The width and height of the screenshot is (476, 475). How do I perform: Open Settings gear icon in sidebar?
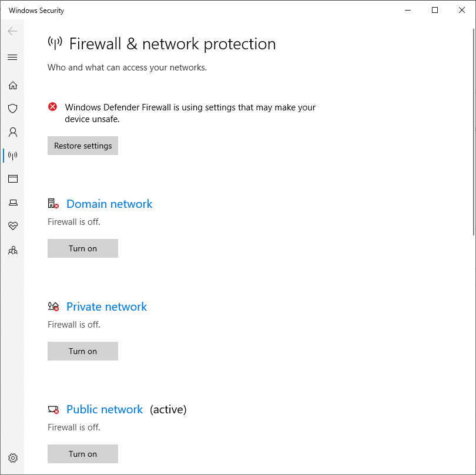13,458
